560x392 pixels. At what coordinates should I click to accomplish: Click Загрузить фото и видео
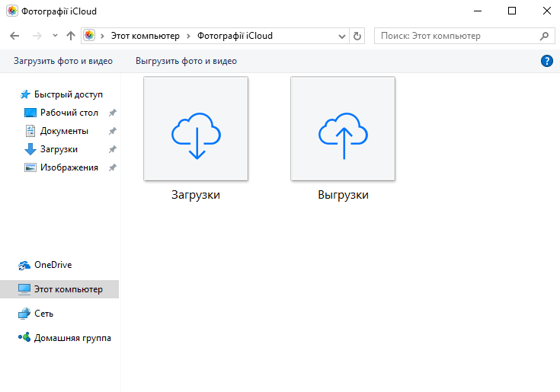(63, 61)
